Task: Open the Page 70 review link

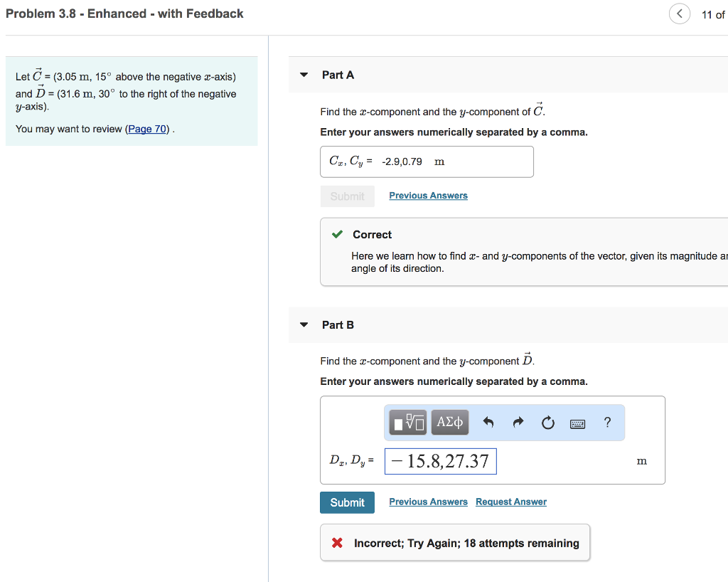Action: pos(147,129)
